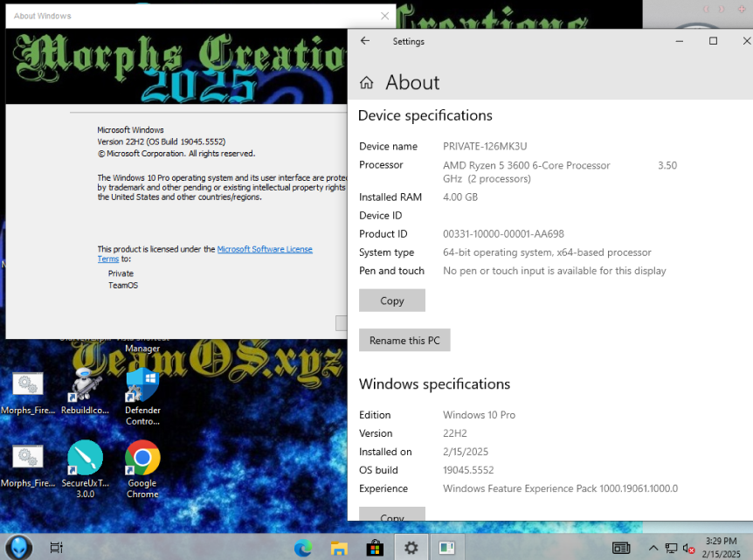Select the Defender Control desktop shortcut
This screenshot has width=753, height=560.
click(142, 397)
